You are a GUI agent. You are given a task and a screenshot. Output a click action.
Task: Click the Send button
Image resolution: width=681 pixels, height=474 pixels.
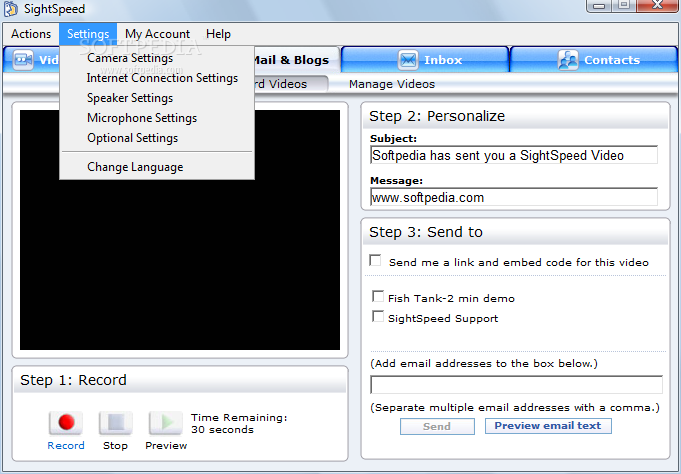tap(437, 426)
